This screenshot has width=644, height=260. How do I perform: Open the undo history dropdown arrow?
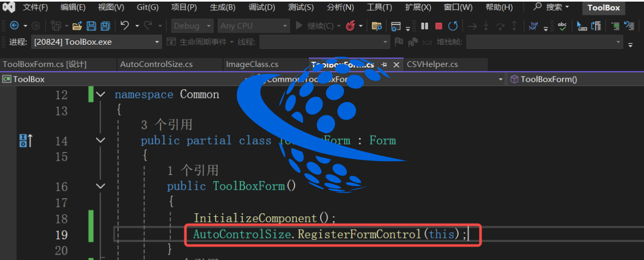pyautogui.click(x=137, y=26)
